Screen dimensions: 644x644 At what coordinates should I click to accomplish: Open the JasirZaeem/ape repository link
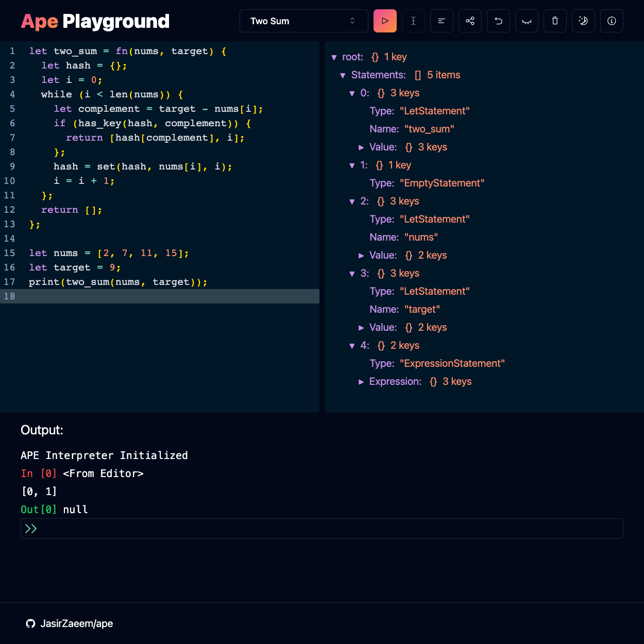point(76,623)
